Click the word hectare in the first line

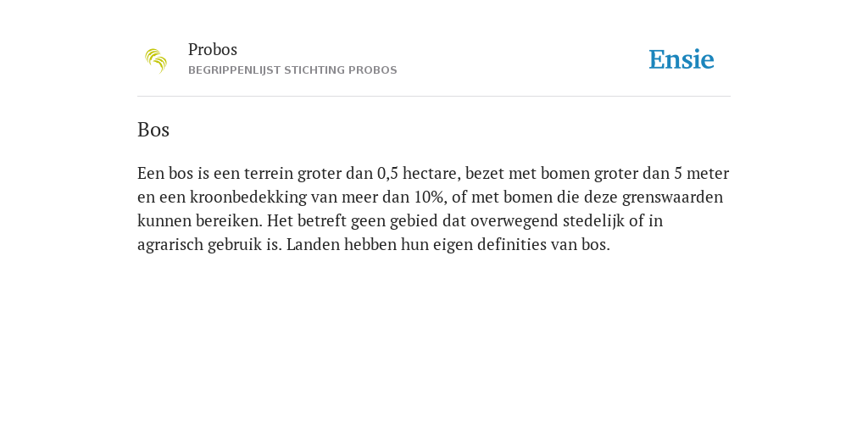pyautogui.click(x=431, y=173)
